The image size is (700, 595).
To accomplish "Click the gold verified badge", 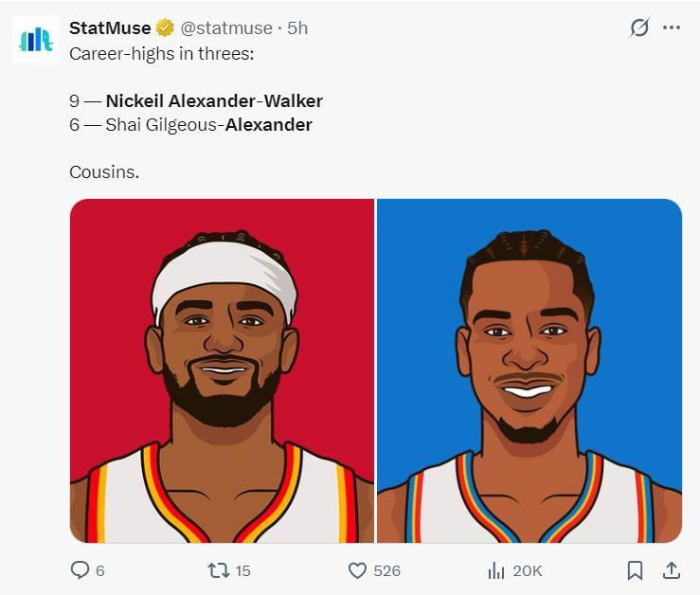I will (166, 28).
